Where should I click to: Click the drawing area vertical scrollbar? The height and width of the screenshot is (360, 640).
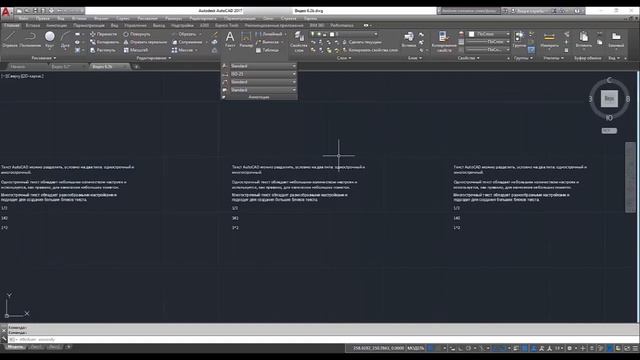coord(630,177)
